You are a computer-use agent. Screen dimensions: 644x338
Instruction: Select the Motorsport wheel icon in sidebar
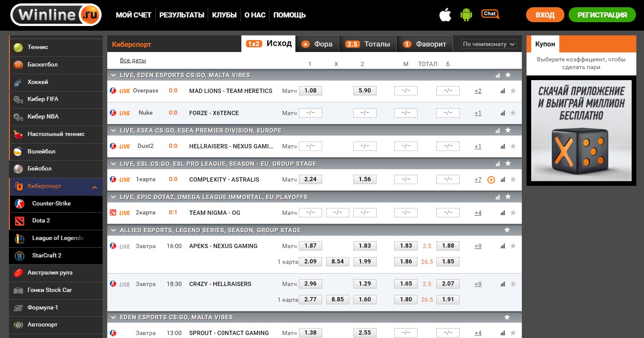[x=18, y=325]
